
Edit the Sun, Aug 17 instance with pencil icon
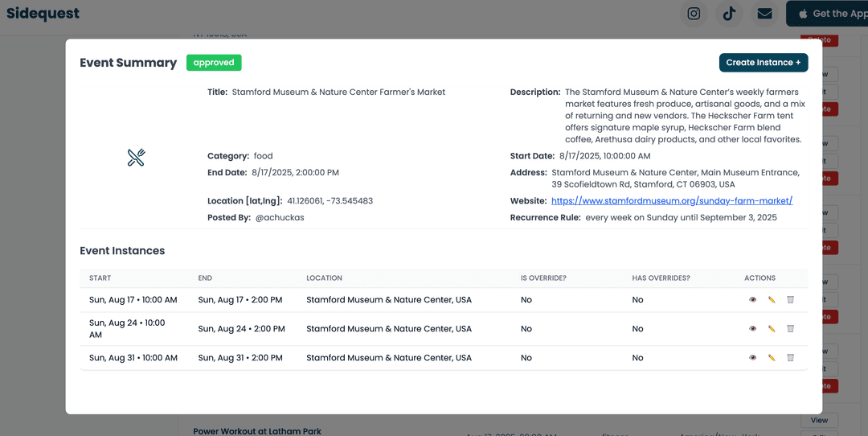(x=771, y=300)
